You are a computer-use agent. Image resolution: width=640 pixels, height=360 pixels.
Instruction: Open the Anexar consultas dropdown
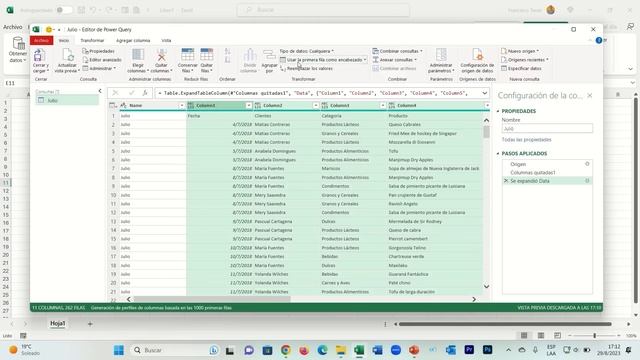pos(395,60)
